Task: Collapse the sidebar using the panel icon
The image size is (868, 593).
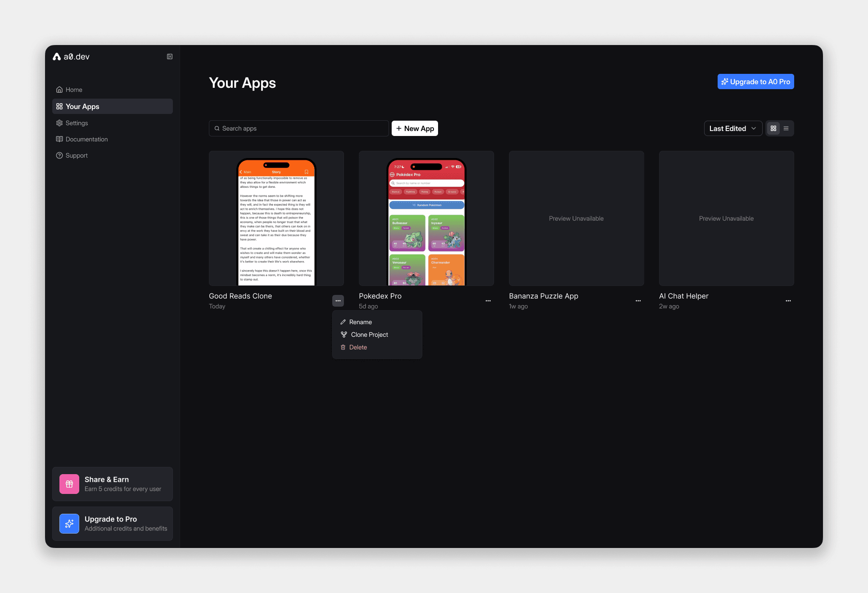Action: click(x=169, y=57)
